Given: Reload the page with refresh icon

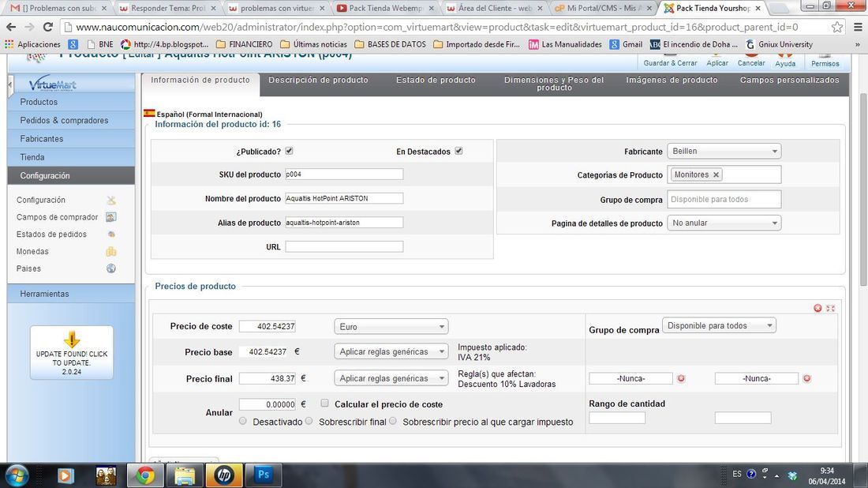Looking at the screenshot, I should (48, 27).
